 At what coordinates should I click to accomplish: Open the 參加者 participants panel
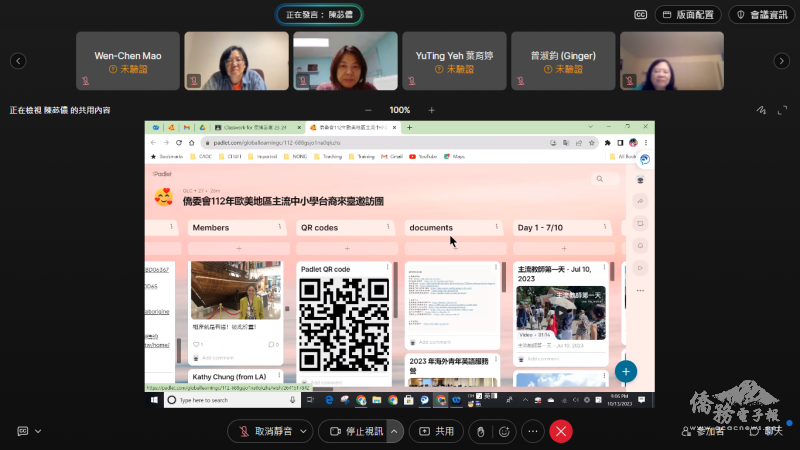(703, 431)
